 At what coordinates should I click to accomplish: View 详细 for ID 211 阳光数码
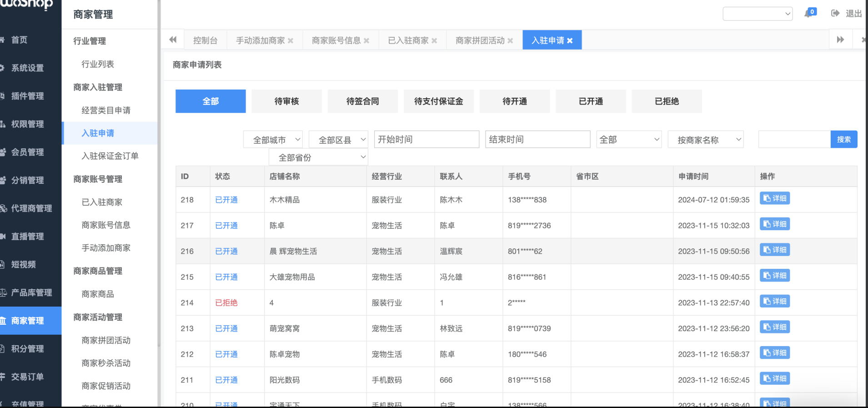(775, 378)
